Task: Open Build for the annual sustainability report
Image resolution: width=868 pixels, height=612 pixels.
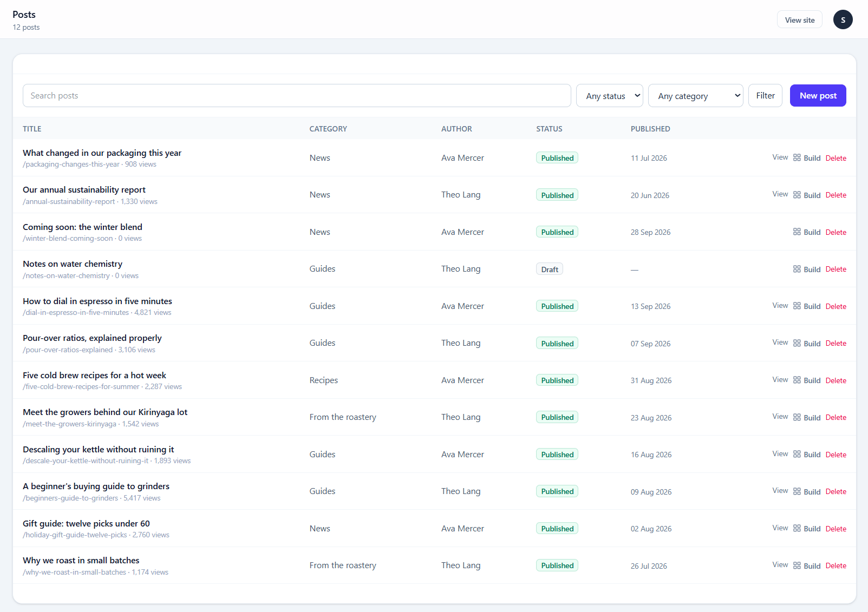Action: [807, 195]
